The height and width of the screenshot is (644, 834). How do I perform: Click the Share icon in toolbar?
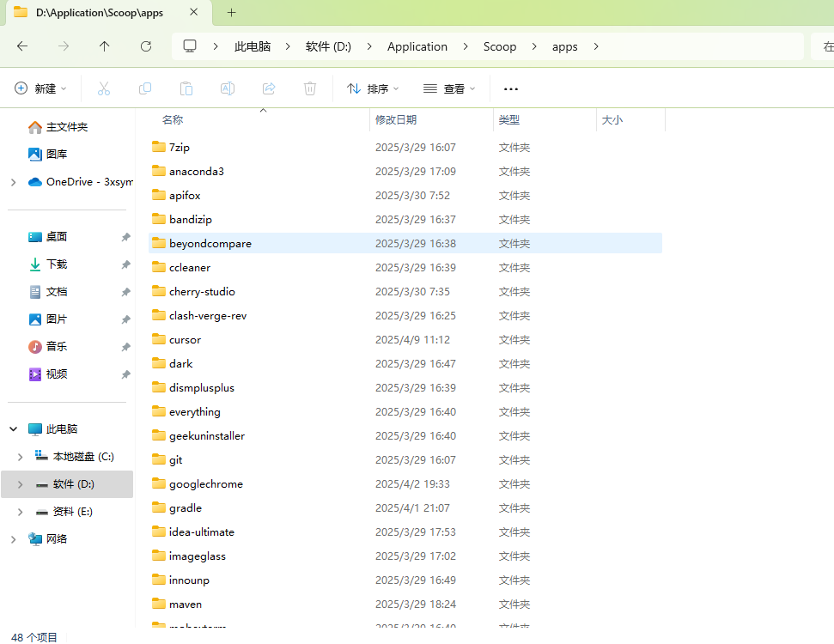coord(269,88)
